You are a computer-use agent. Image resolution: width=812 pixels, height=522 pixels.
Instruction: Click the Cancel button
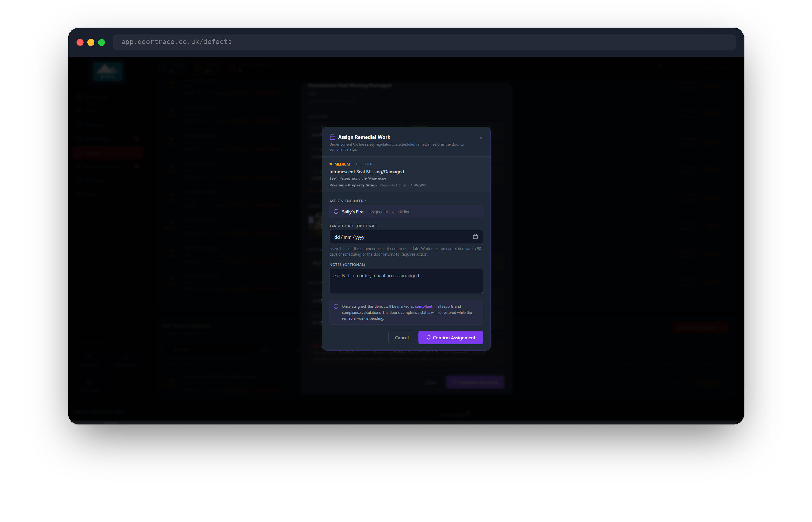pos(402,338)
